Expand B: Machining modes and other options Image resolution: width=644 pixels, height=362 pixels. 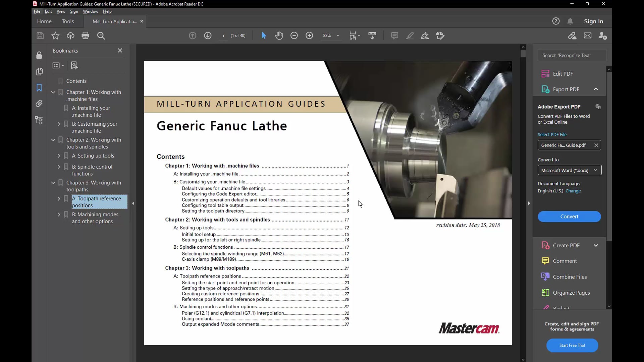pyautogui.click(x=59, y=215)
